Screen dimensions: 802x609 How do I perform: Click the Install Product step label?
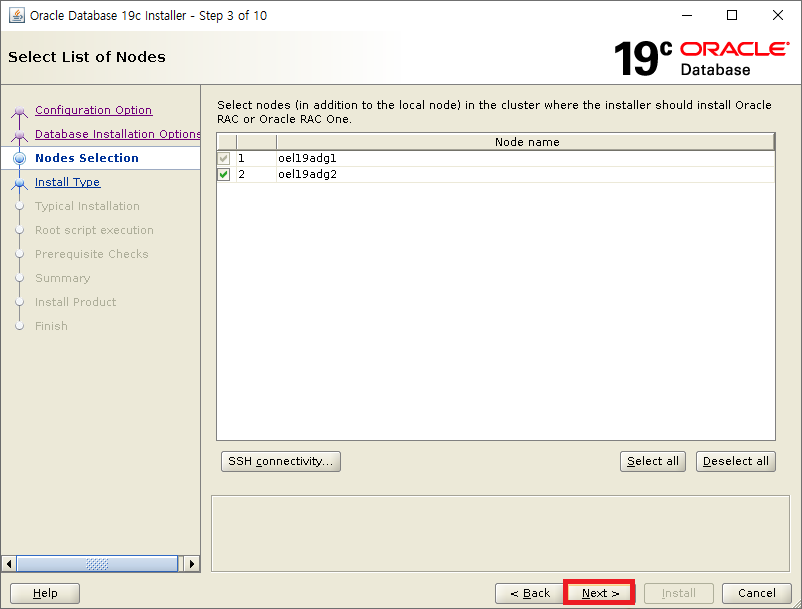point(76,302)
